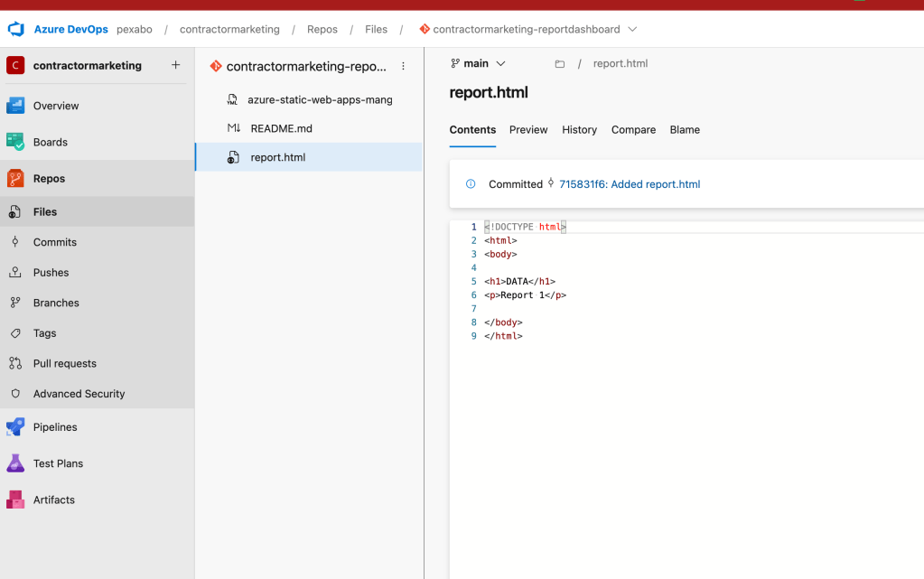Click the Advanced Security shield icon
The width and height of the screenshot is (924, 579).
[15, 393]
